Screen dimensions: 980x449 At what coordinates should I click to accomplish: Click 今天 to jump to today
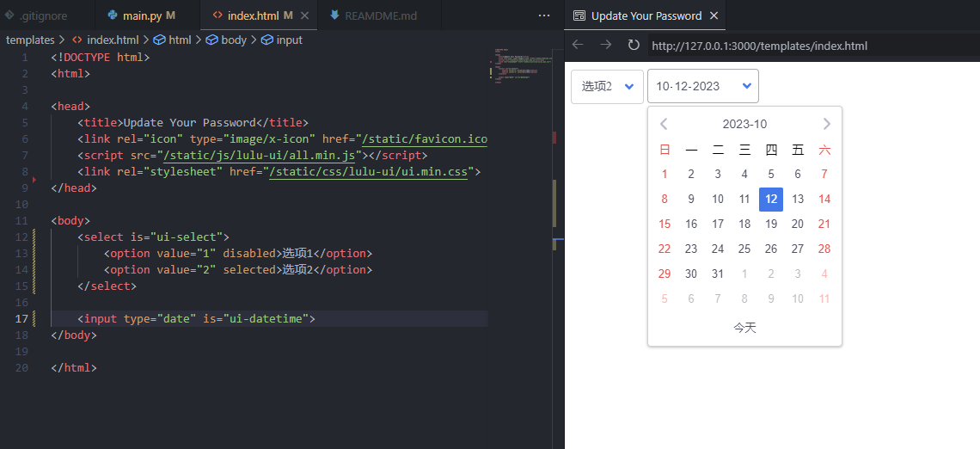point(744,328)
